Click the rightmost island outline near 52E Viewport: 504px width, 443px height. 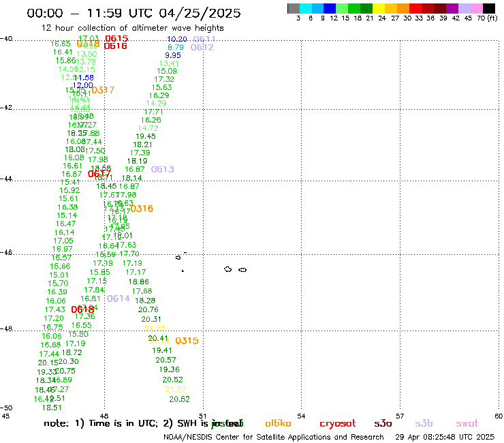tap(242, 270)
